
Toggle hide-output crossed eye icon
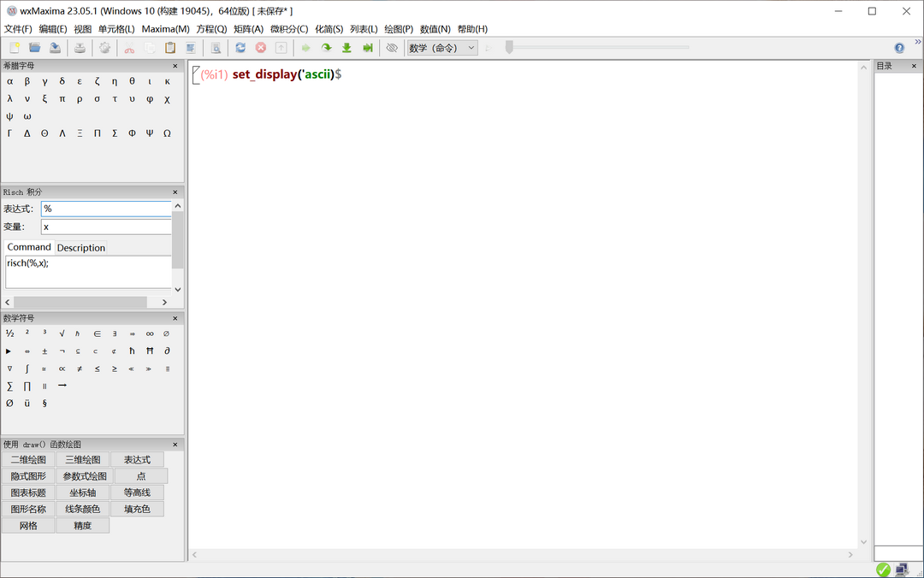pos(392,48)
